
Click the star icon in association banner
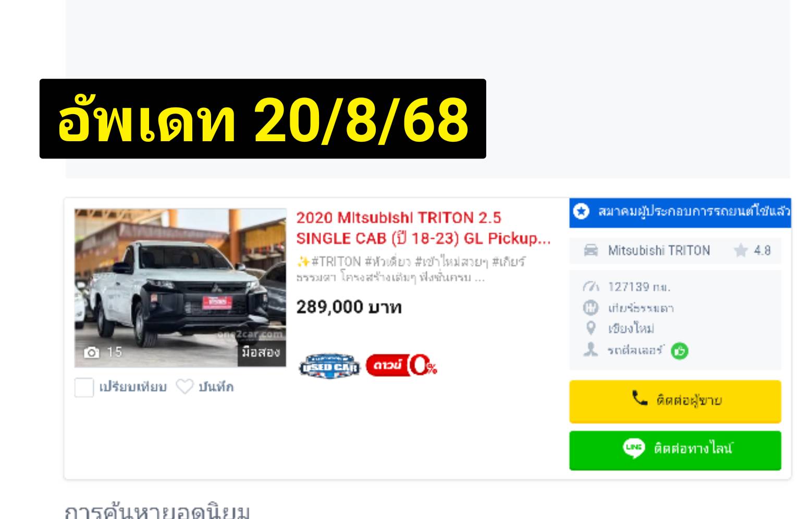[x=581, y=212]
